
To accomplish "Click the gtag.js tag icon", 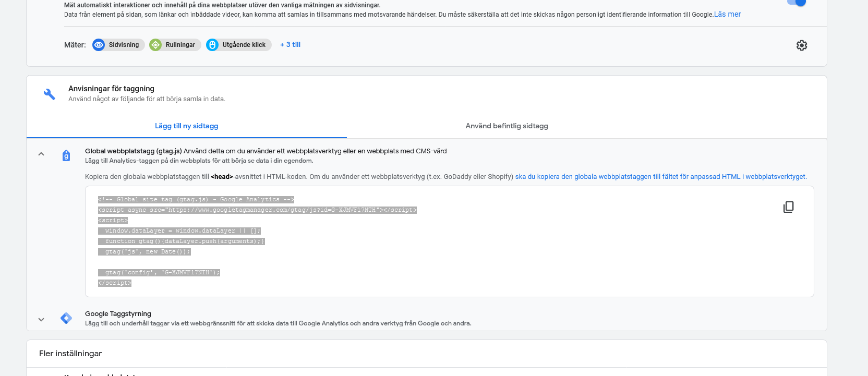I will (66, 155).
